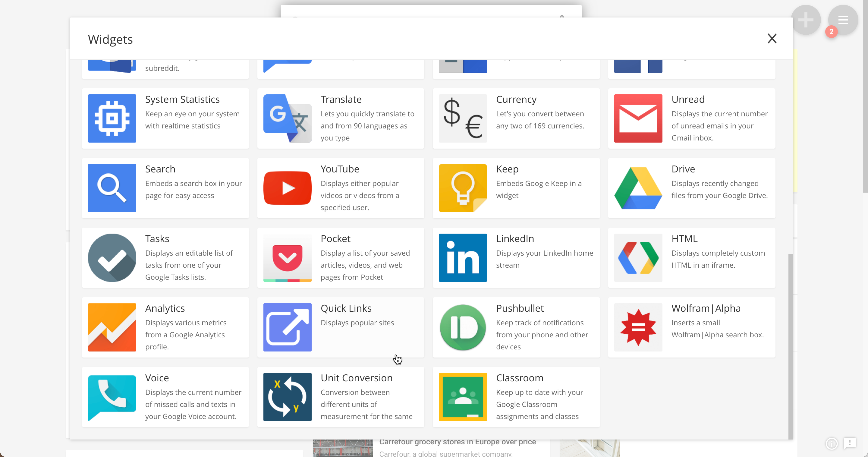Image resolution: width=868 pixels, height=457 pixels.
Task: Select the Google Translate icon
Action: [288, 118]
